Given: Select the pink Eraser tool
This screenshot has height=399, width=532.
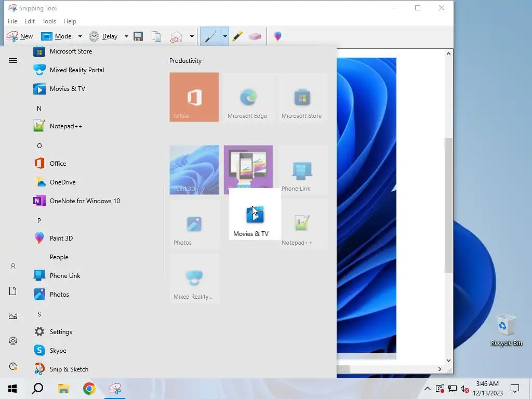Looking at the screenshot, I should 255,36.
